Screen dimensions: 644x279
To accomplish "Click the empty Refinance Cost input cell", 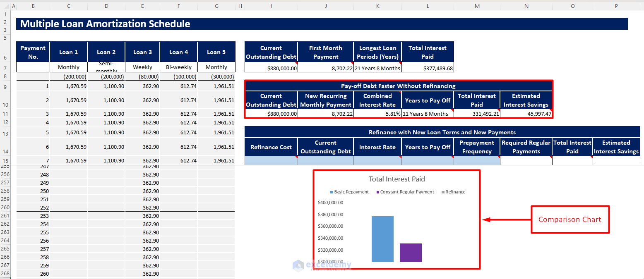I will coord(271,161).
